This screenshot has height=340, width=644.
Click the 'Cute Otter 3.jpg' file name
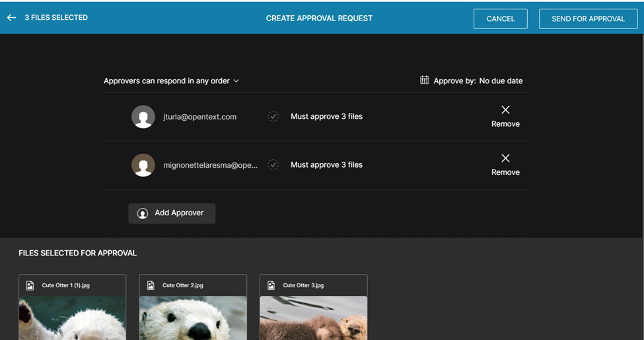pyautogui.click(x=303, y=285)
